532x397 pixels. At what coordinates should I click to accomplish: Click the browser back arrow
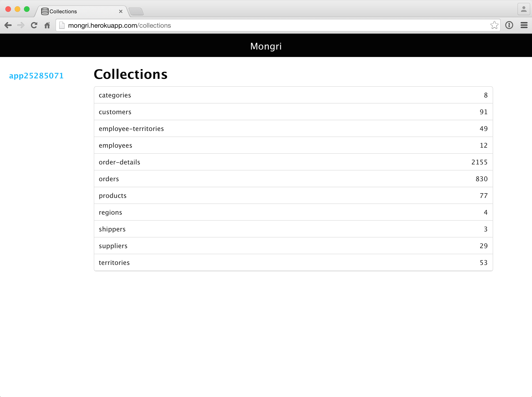8,25
